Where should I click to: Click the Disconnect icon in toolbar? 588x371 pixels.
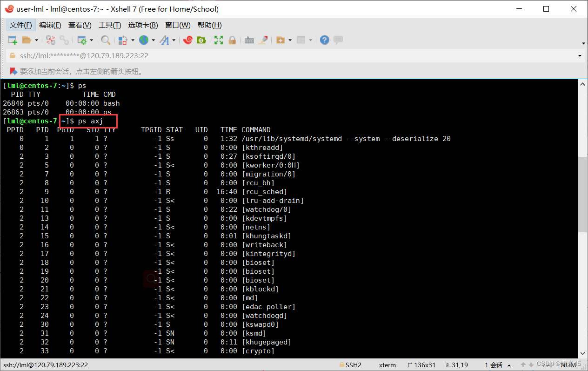tap(51, 40)
